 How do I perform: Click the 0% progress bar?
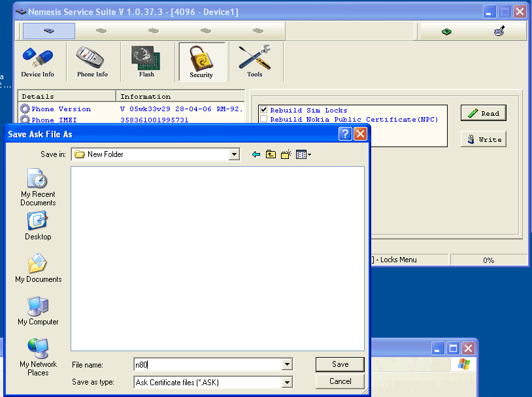tap(489, 260)
